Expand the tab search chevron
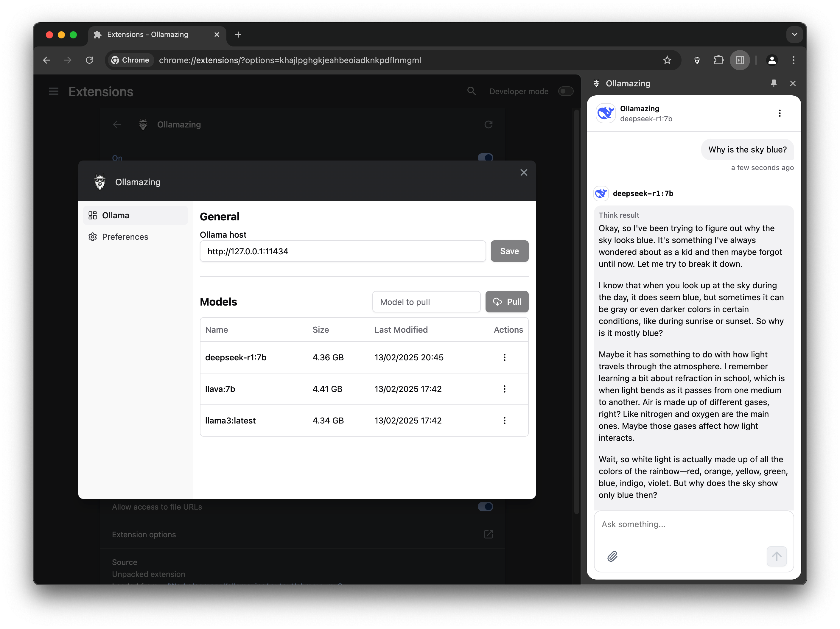 point(794,35)
